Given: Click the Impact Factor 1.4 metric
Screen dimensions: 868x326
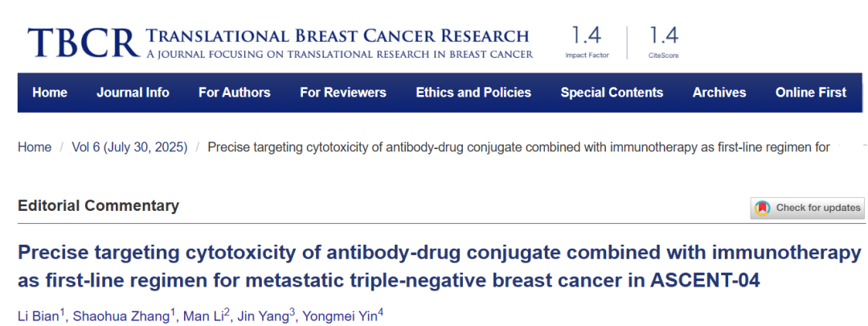Looking at the screenshot, I should [x=586, y=42].
